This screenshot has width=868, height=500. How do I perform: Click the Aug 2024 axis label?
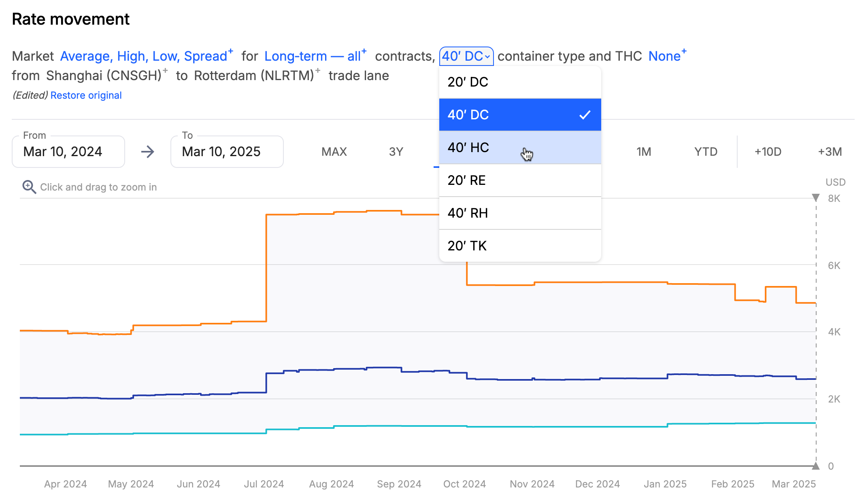[332, 484]
